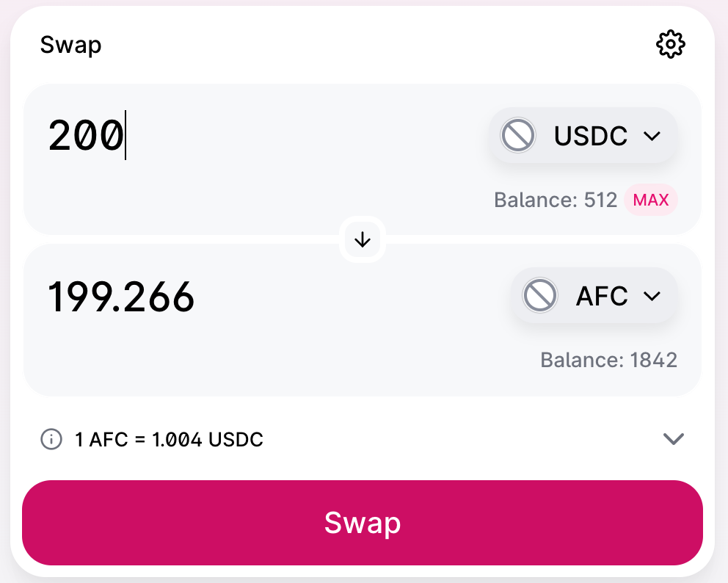Click the USDC token name label

click(591, 136)
